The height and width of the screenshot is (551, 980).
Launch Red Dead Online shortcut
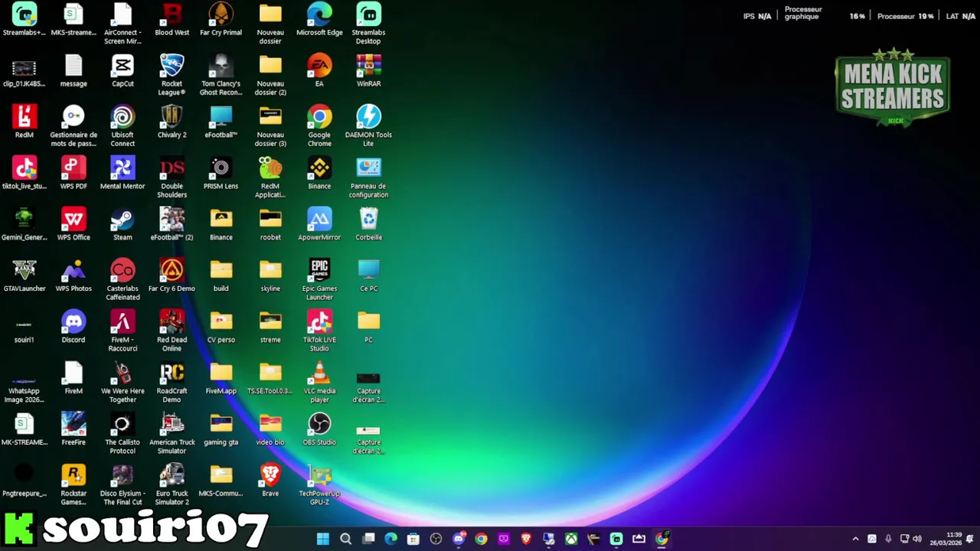171,331
